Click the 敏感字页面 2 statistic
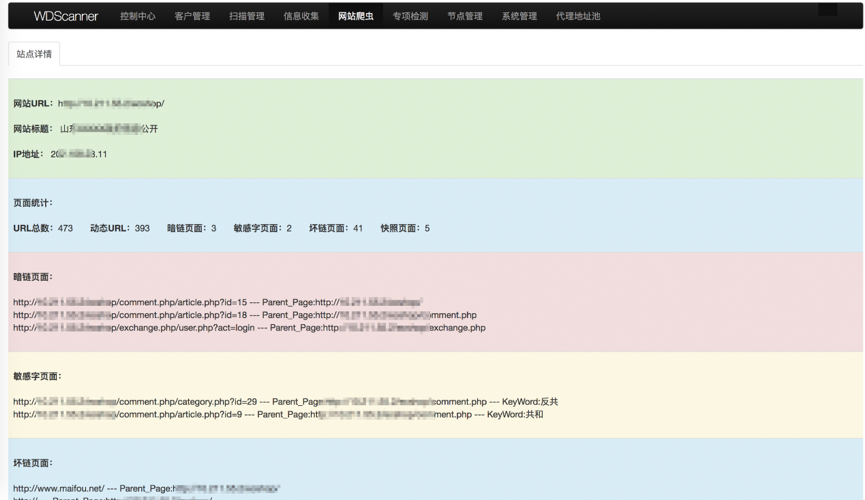This screenshot has width=865, height=500. [x=263, y=228]
